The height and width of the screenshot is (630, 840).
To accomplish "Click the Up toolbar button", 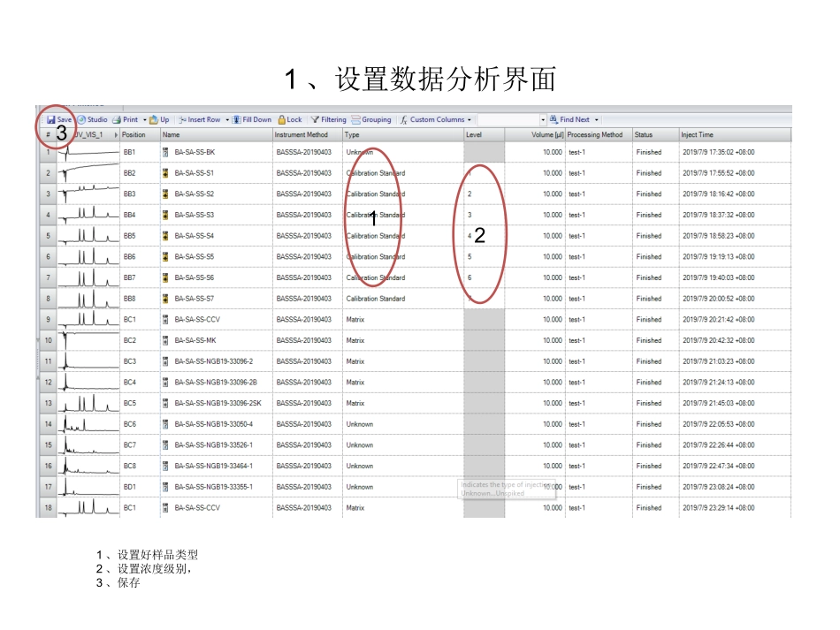I will tap(159, 119).
